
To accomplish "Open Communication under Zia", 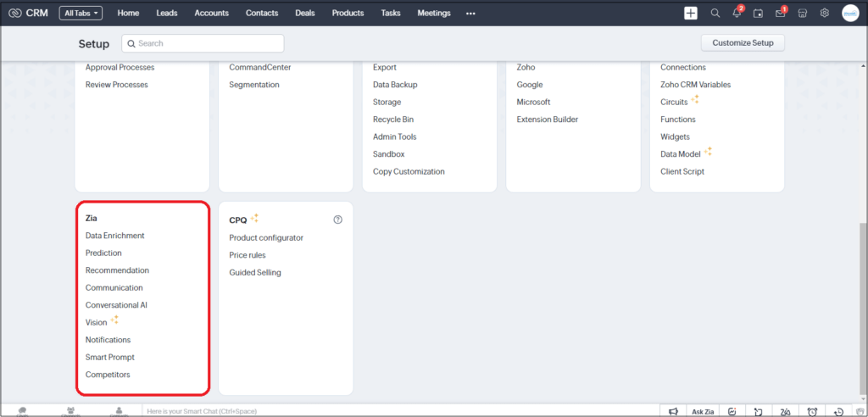I will [x=114, y=288].
